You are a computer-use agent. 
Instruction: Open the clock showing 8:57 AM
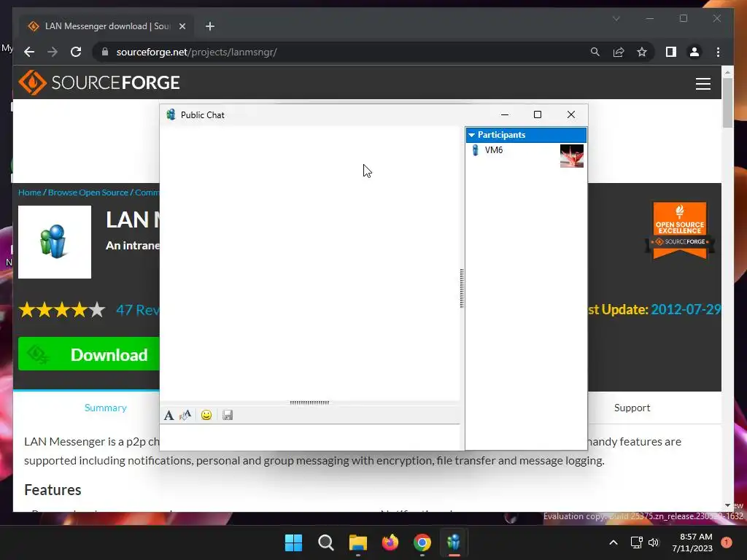pyautogui.click(x=692, y=542)
